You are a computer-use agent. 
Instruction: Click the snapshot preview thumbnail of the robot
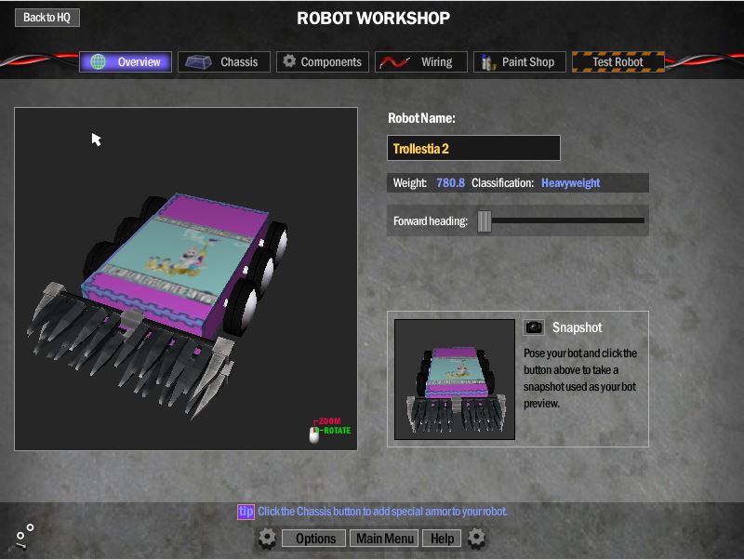click(455, 380)
